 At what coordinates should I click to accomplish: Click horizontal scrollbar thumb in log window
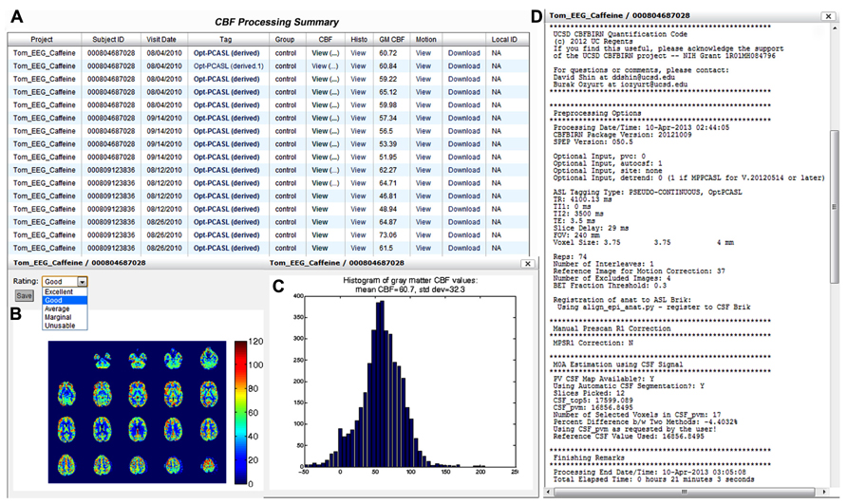[x=684, y=492]
